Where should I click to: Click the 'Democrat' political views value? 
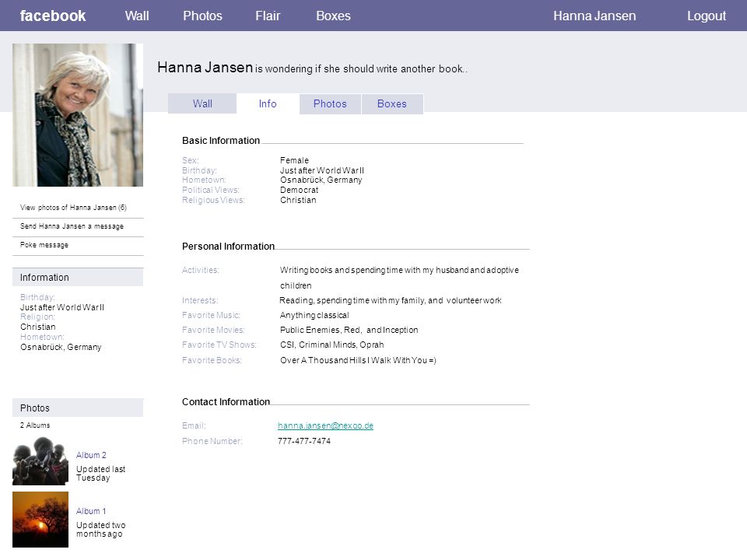(x=299, y=190)
